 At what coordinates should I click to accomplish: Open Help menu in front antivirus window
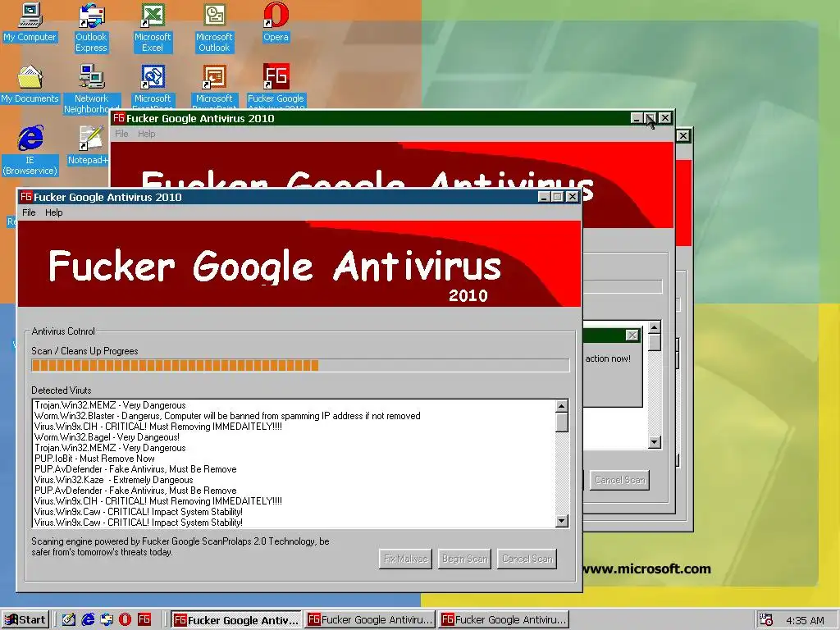[x=53, y=212]
